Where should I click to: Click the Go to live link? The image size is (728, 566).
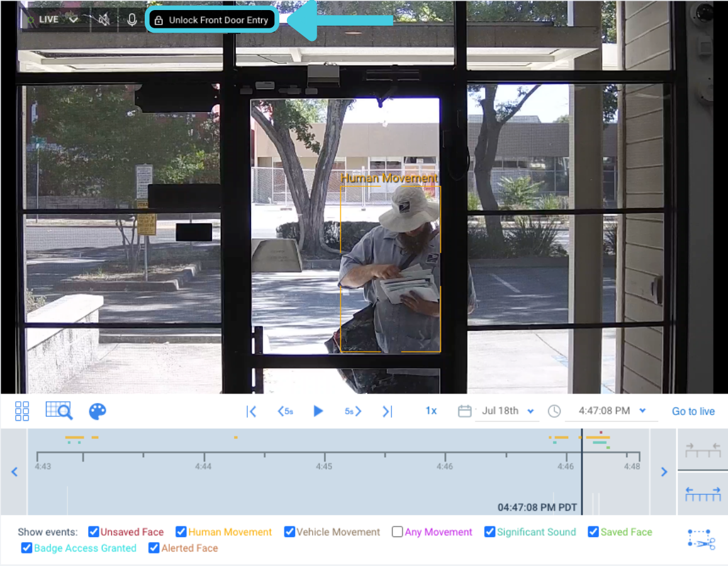pyautogui.click(x=693, y=411)
